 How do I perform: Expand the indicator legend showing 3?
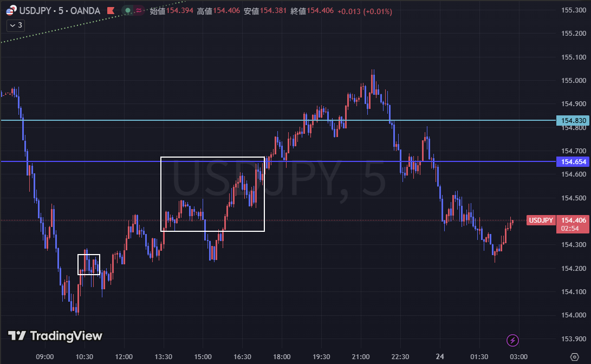coord(15,25)
